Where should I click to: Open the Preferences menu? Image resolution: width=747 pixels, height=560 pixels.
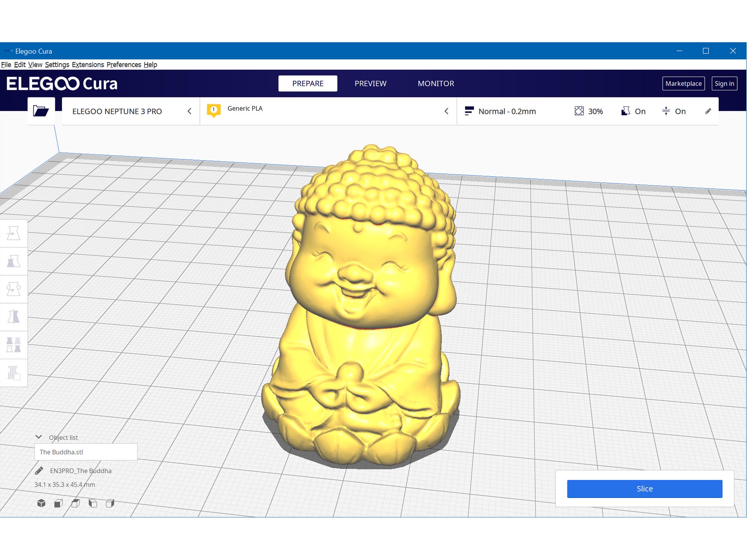(124, 65)
